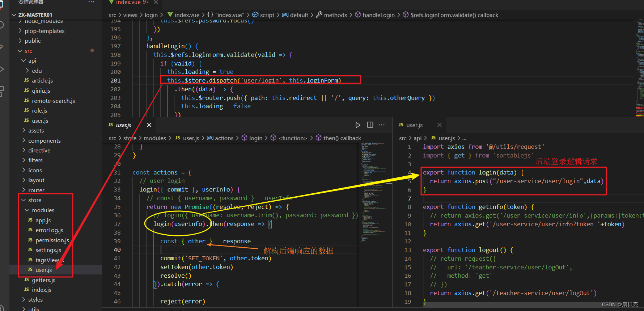This screenshot has height=311, width=644.
Task: Close the right user.js api tab
Action: [x=439, y=125]
